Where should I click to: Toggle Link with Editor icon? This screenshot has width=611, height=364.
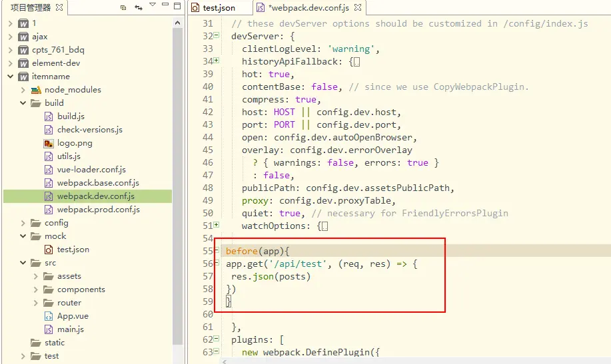(x=139, y=7)
